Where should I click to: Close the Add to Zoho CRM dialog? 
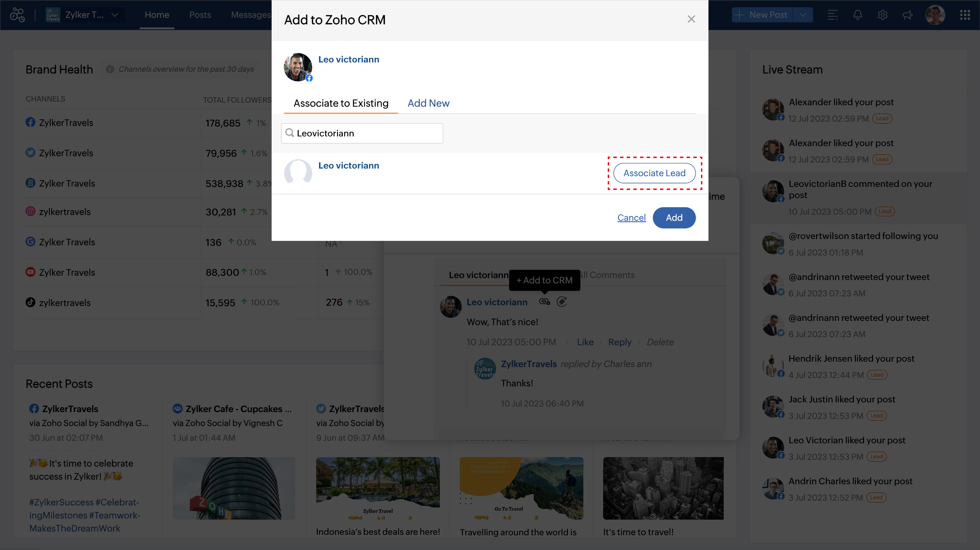pyautogui.click(x=691, y=19)
